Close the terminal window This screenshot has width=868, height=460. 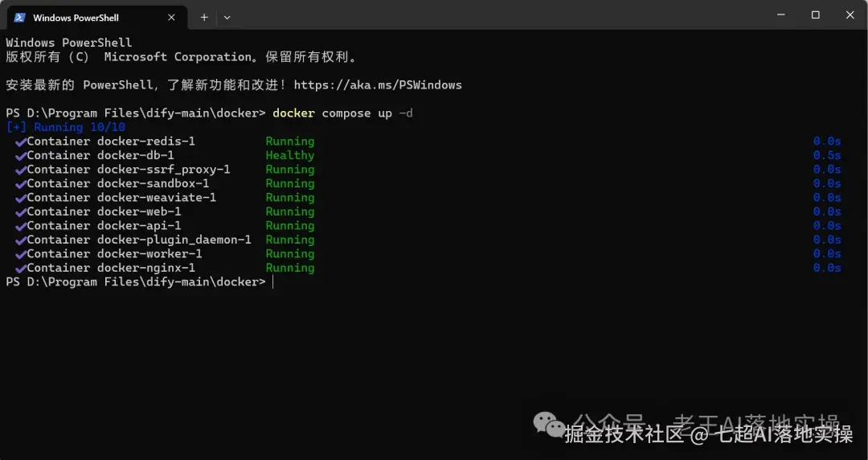[x=850, y=14]
